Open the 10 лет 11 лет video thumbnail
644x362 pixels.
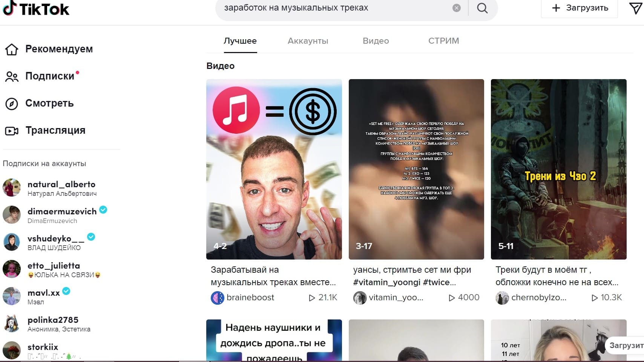[x=559, y=341]
